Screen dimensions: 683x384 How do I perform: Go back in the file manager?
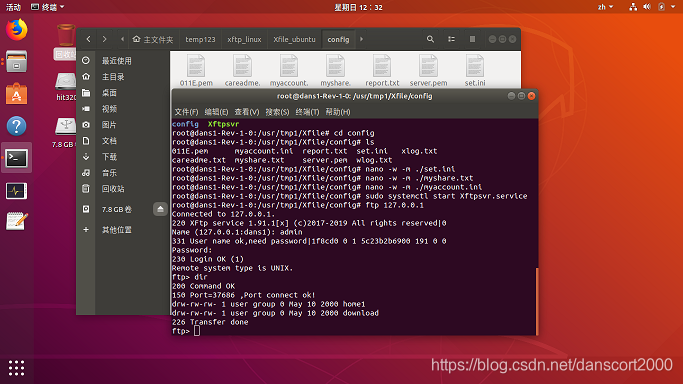(x=88, y=39)
